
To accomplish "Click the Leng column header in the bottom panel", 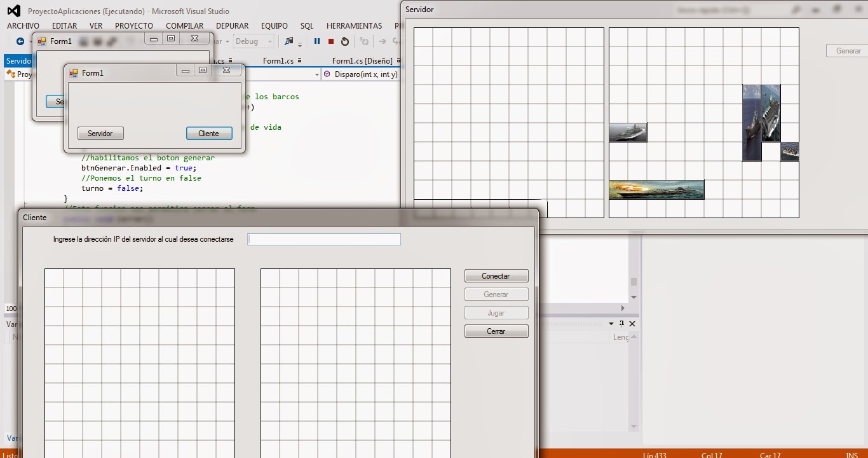I will pos(621,337).
